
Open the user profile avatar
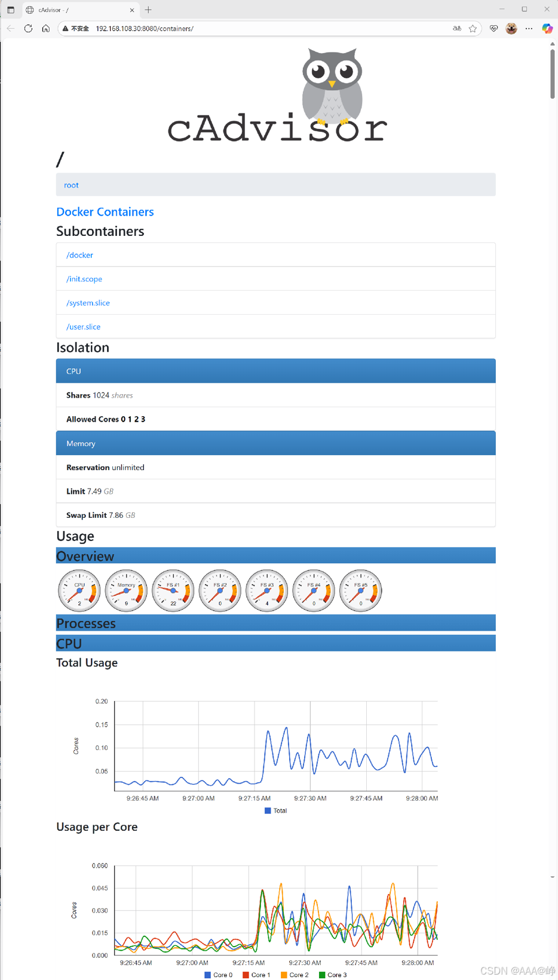pyautogui.click(x=511, y=28)
